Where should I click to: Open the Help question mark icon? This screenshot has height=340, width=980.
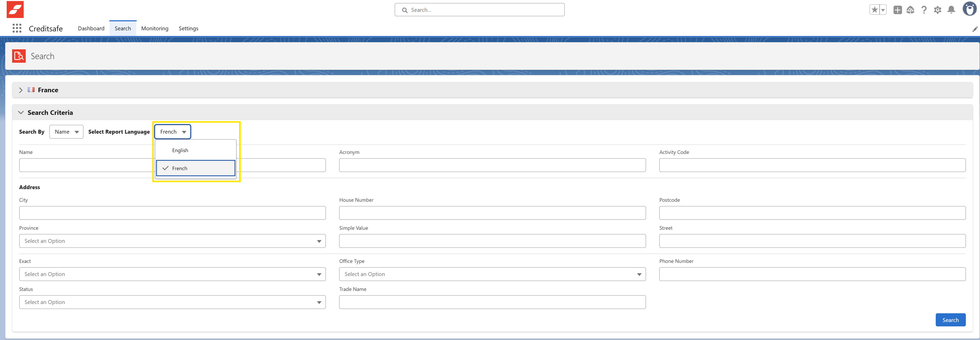click(x=924, y=10)
